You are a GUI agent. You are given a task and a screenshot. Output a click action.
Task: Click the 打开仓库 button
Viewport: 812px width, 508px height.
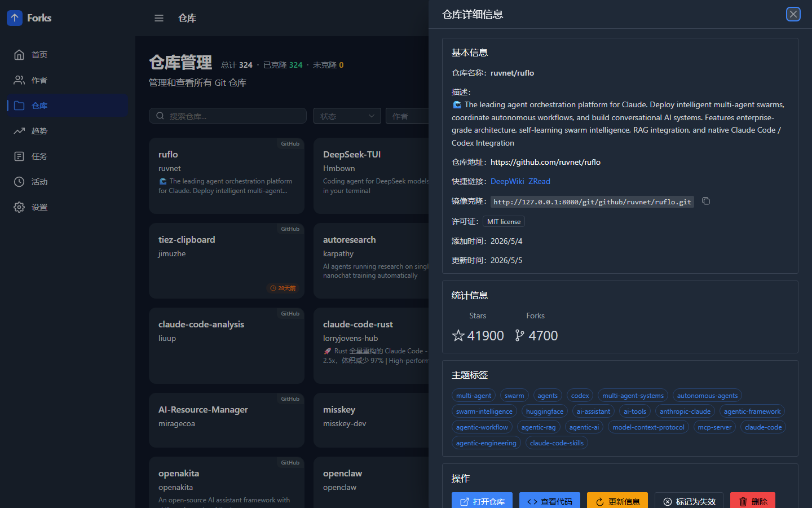tap(482, 501)
